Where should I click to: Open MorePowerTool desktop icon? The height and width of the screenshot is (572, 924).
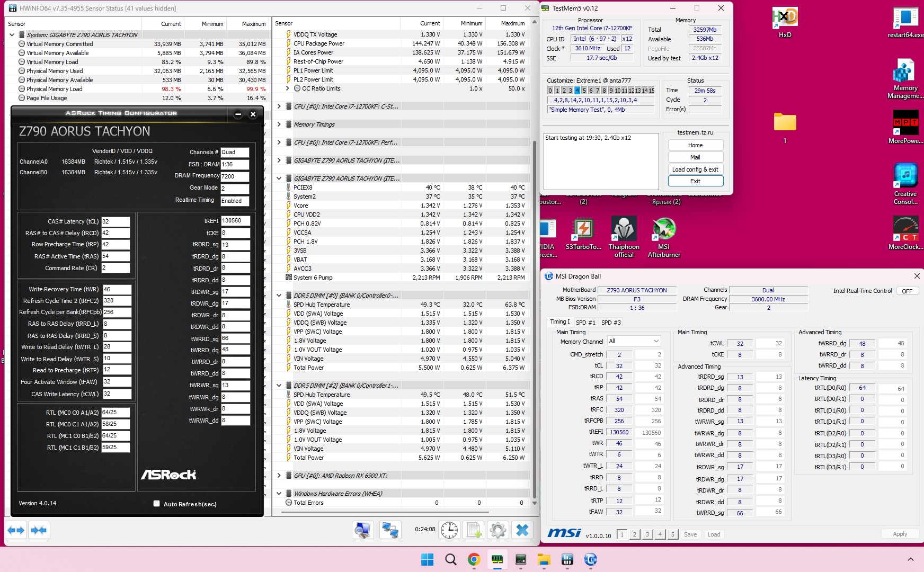(905, 127)
